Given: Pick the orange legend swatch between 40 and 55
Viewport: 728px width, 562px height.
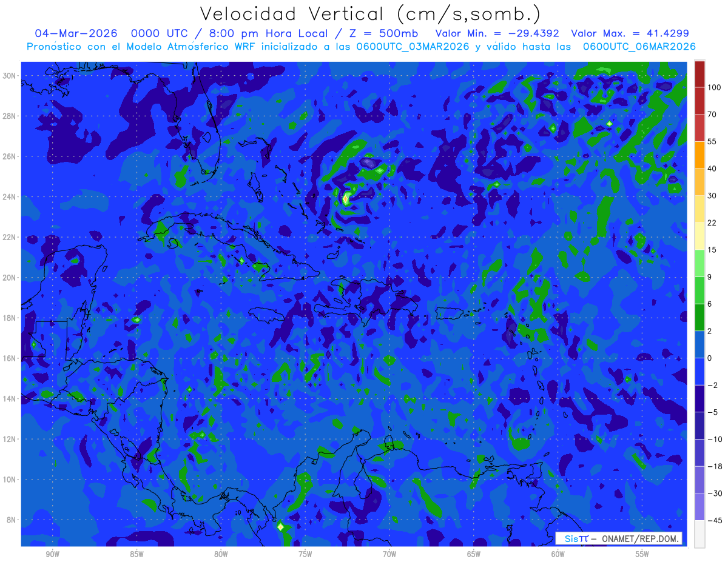Looking at the screenshot, I should (x=699, y=155).
